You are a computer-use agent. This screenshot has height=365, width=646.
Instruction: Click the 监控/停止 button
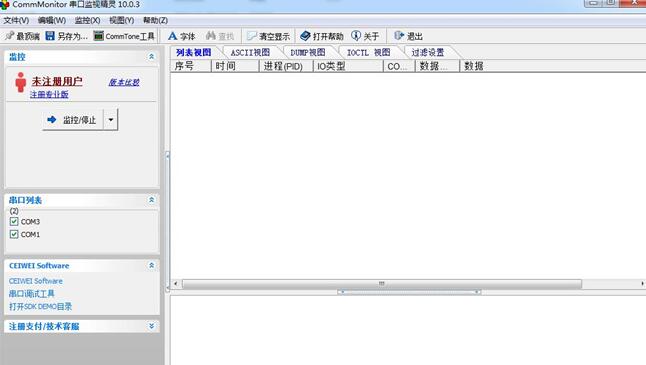(x=73, y=120)
